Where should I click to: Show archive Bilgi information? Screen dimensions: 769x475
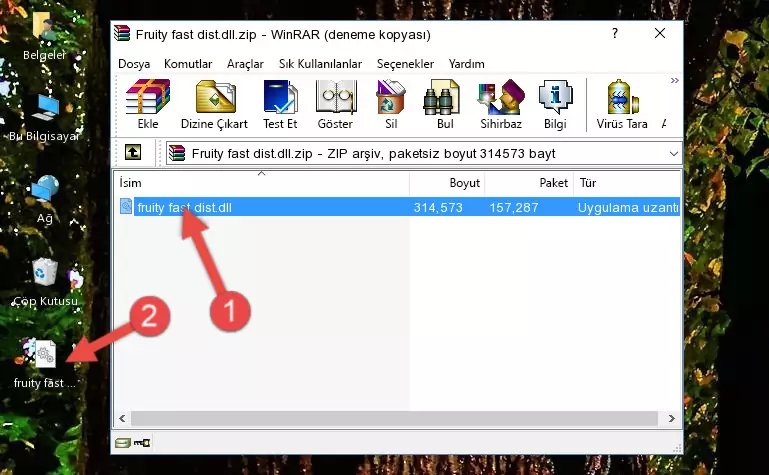pyautogui.click(x=555, y=104)
